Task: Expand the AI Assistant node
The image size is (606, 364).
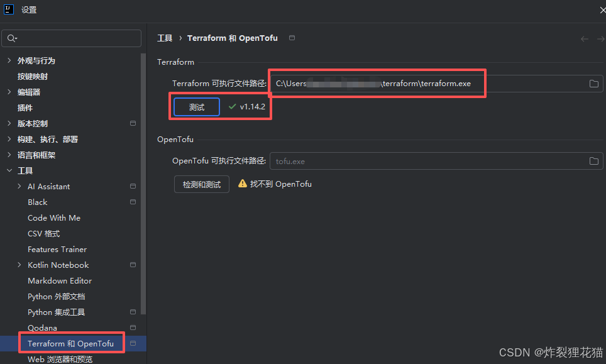Action: (19, 186)
